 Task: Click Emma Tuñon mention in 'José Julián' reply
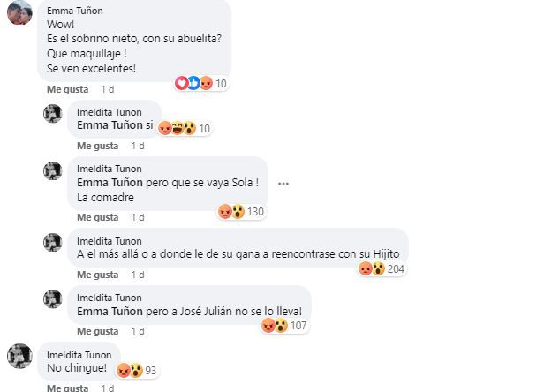[x=110, y=312]
